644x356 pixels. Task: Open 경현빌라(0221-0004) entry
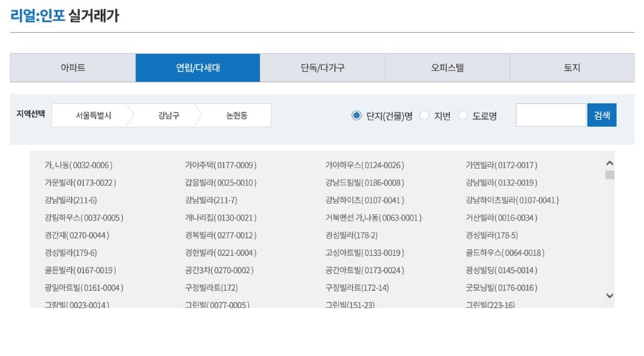tap(221, 253)
